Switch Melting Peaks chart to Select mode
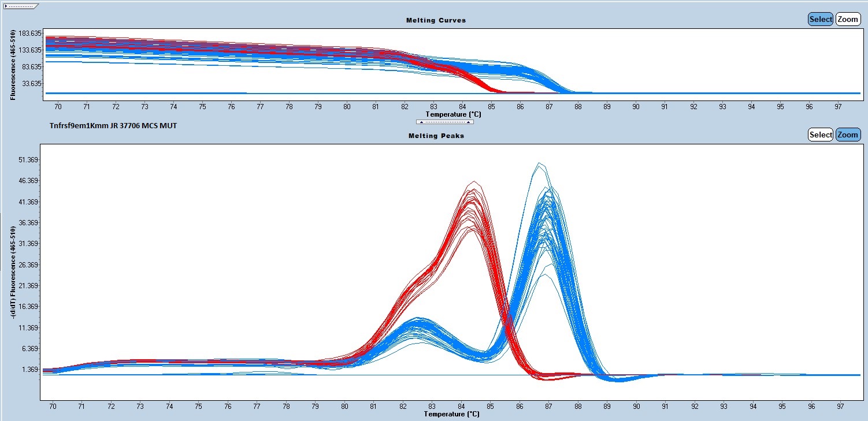Viewport: 868px width, 421px height. 820,135
